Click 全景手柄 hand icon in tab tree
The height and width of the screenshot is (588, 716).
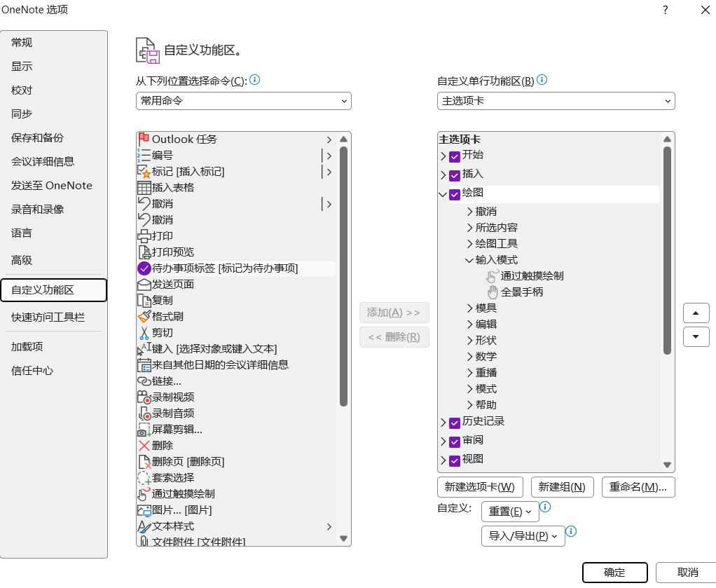[x=493, y=292]
